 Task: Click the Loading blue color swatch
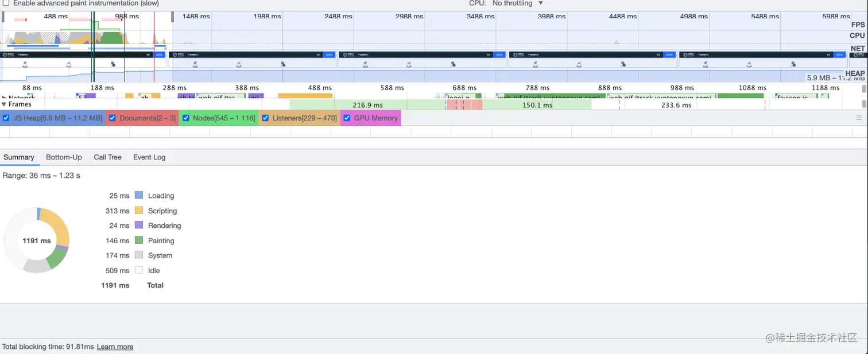point(138,195)
